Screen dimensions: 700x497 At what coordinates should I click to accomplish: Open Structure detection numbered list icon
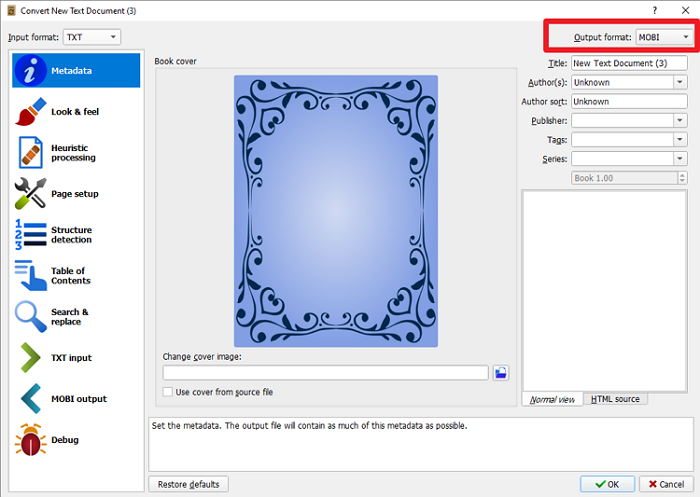(30, 235)
